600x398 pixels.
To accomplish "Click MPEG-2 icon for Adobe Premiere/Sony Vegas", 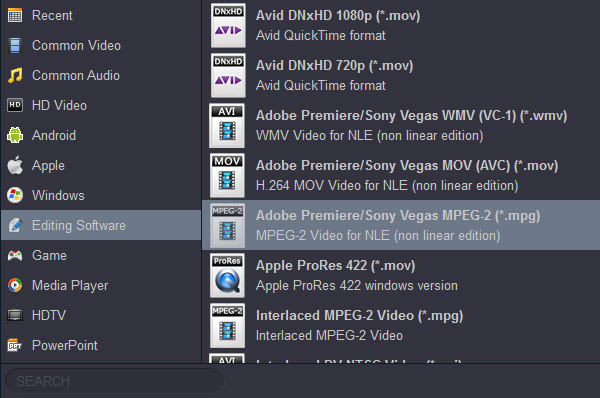I will click(227, 225).
